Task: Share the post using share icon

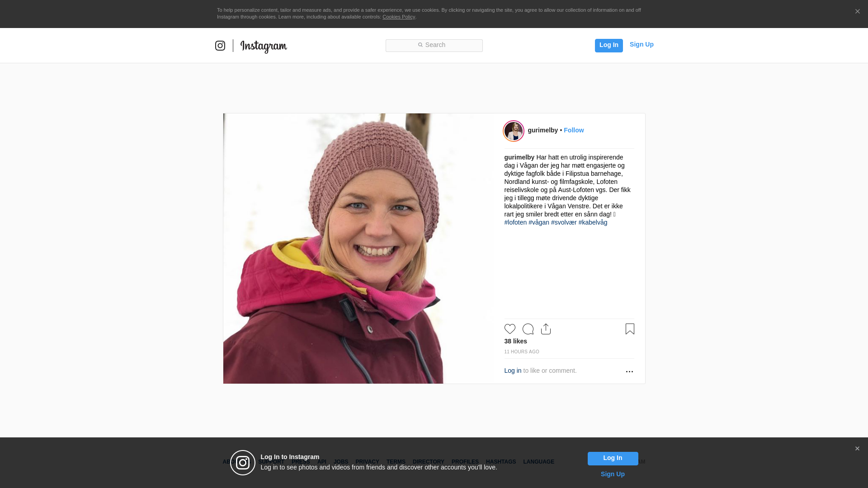Action: (546, 329)
